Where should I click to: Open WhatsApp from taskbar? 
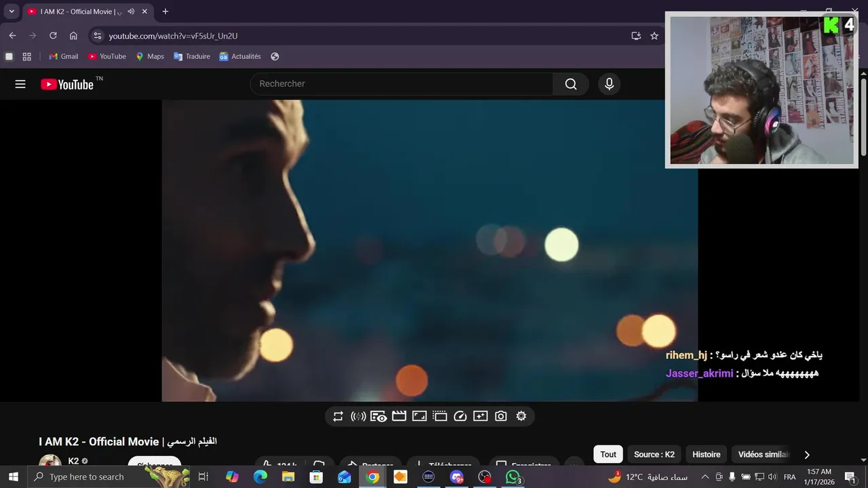[x=513, y=477]
